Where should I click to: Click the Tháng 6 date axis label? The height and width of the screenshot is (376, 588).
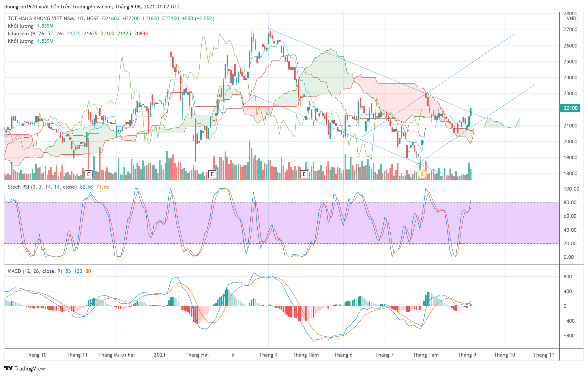pyautogui.click(x=343, y=355)
